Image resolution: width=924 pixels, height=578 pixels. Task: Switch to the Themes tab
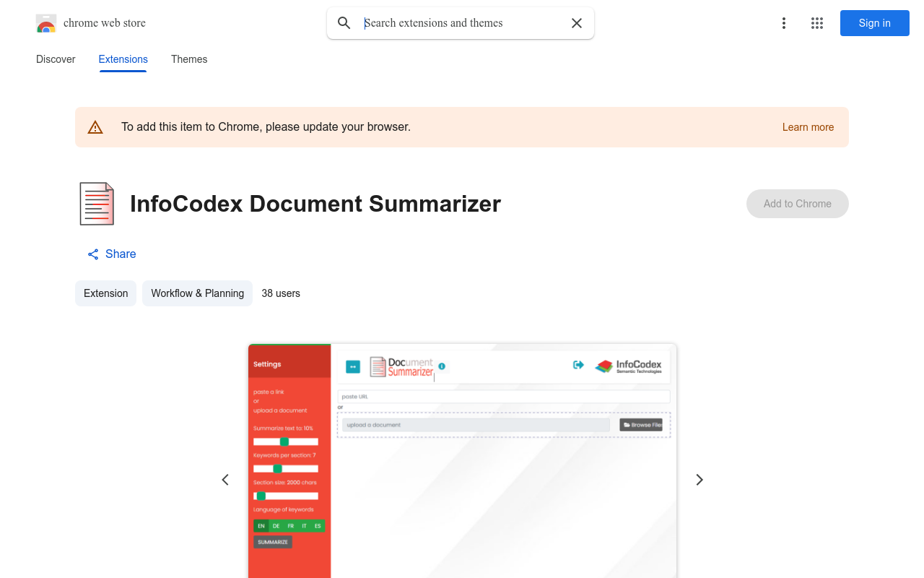pyautogui.click(x=189, y=59)
